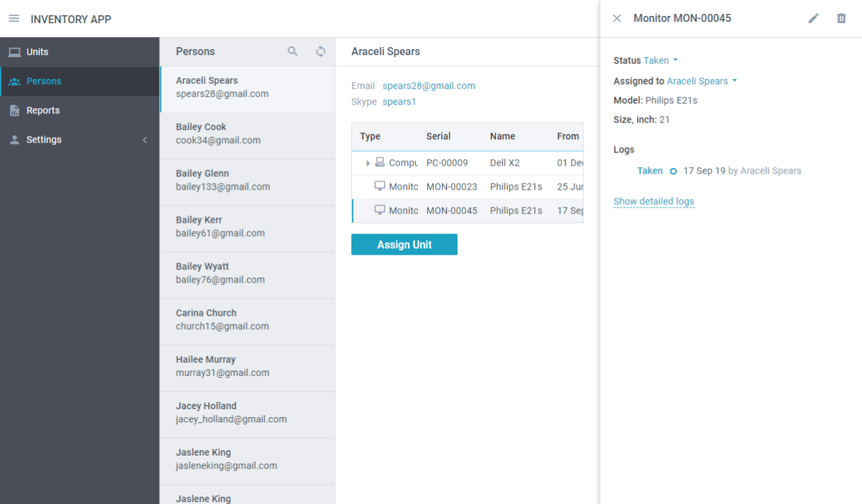This screenshot has width=862, height=504.
Task: Click the Reports document icon
Action: click(x=15, y=111)
